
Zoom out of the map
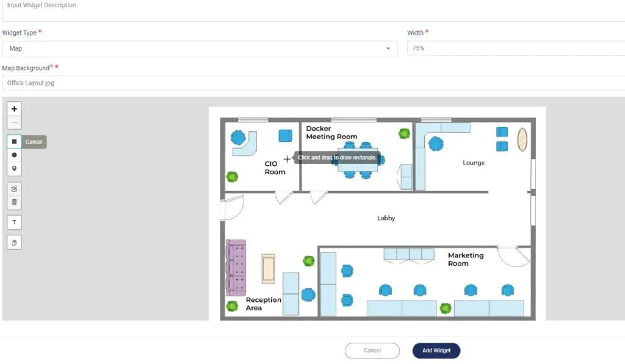[14, 123]
